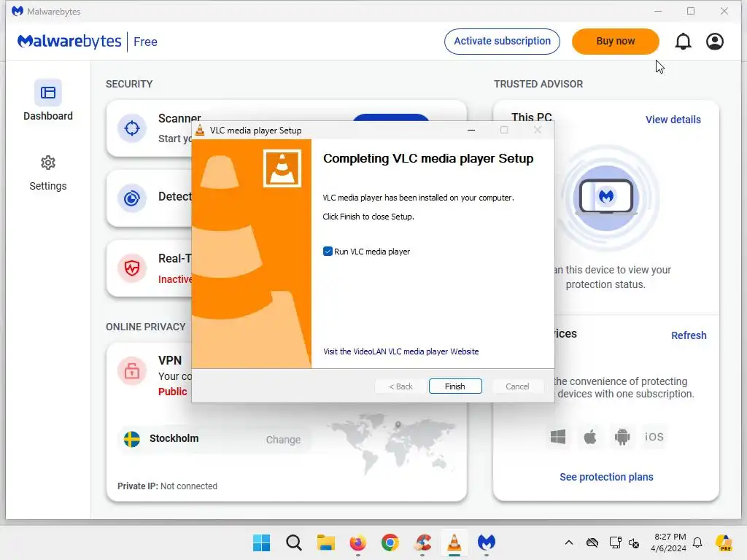Open the Dashboard sidebar item
This screenshot has width=747, height=560.
coord(47,101)
